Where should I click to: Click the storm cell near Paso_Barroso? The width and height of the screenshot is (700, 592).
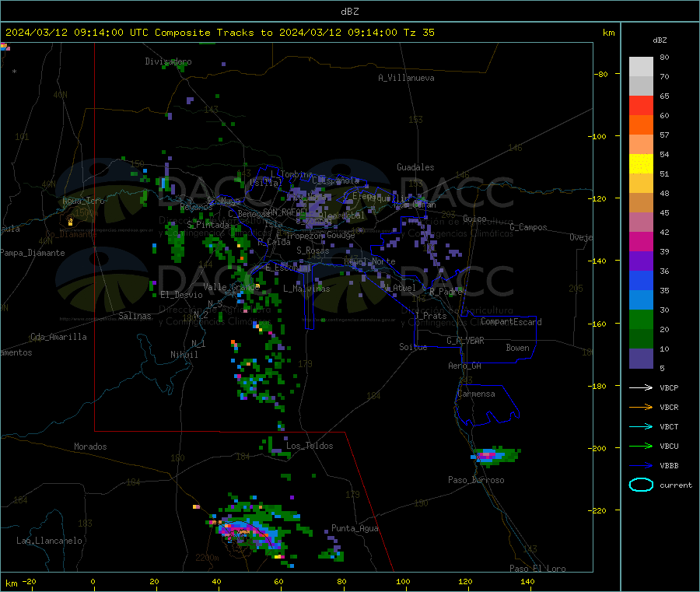point(495,456)
